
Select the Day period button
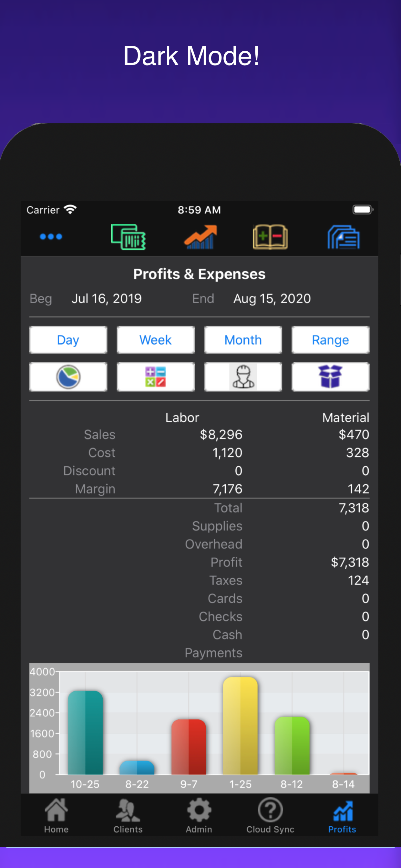(x=68, y=340)
